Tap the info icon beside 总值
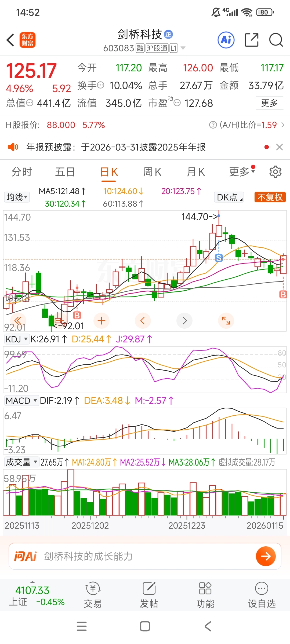Image resolution: width=290 pixels, height=644 pixels. click(x=30, y=103)
